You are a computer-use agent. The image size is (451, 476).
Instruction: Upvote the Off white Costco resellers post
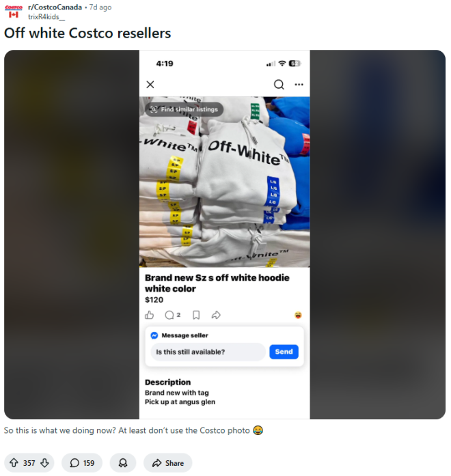coord(14,462)
